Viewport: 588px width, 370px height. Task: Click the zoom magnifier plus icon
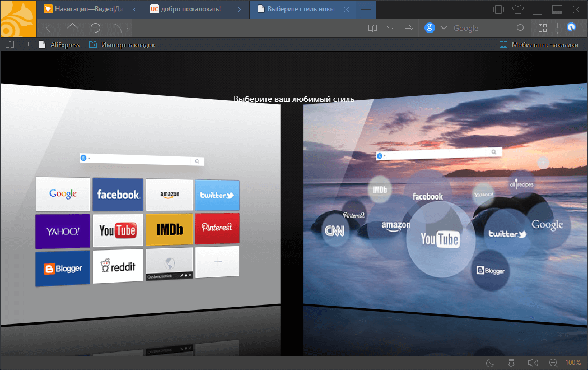pyautogui.click(x=553, y=363)
